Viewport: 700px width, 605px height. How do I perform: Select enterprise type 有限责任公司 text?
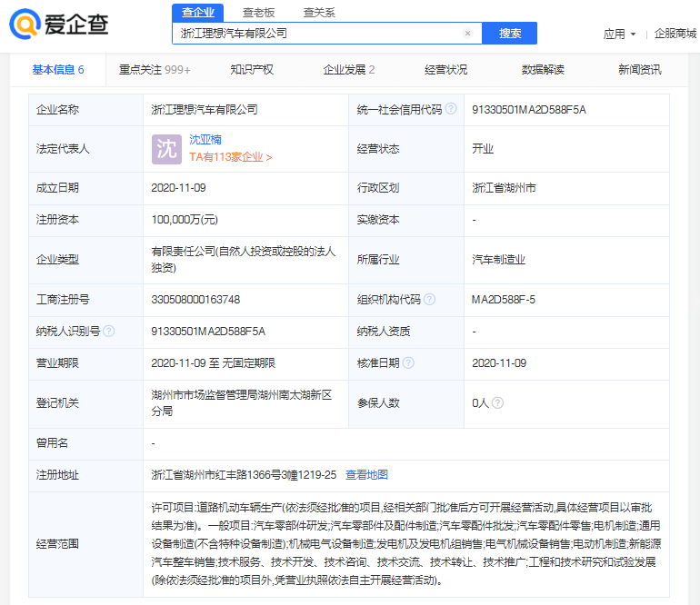[x=244, y=259]
